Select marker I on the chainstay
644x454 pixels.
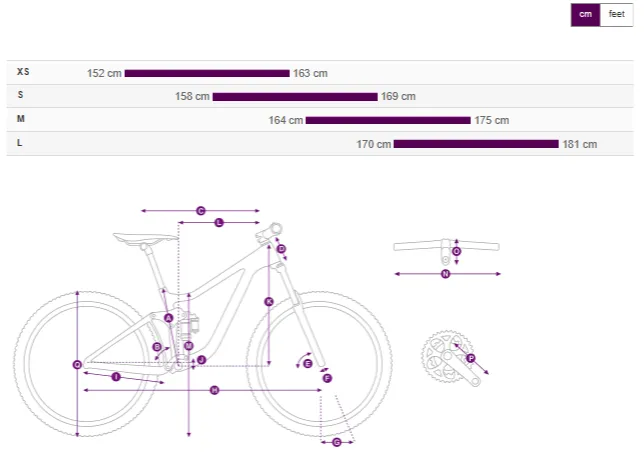tap(116, 377)
